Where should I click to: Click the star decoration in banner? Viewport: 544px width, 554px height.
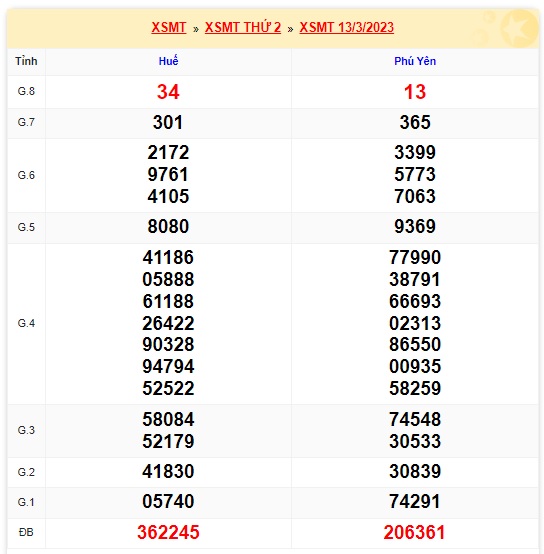pos(518,28)
